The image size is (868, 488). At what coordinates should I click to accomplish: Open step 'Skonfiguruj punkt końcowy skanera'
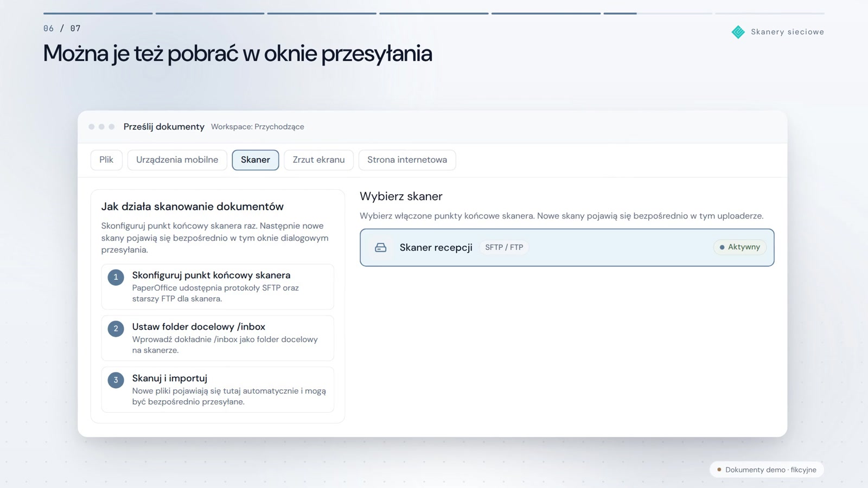tap(218, 287)
